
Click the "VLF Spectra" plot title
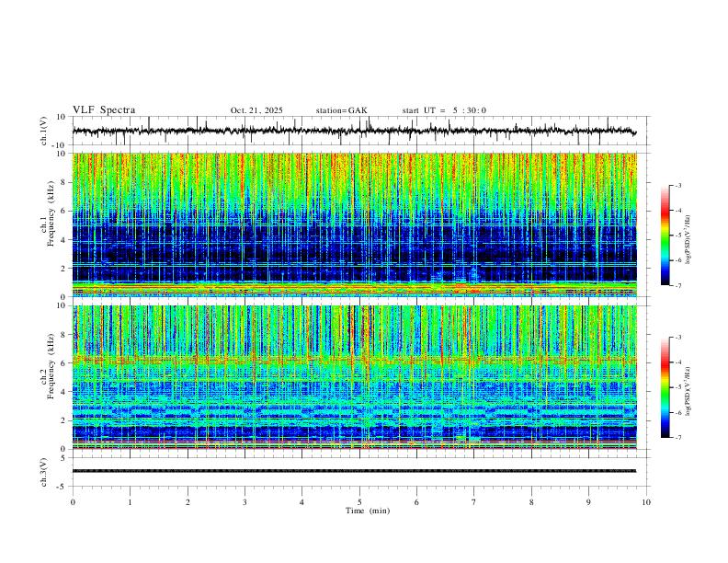104,110
